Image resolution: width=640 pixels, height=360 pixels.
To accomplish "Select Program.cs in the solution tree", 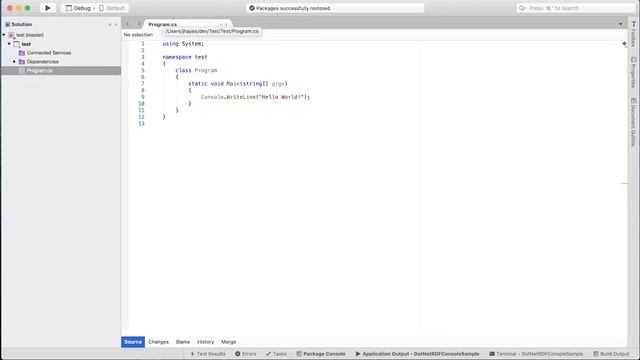I will (61, 71).
